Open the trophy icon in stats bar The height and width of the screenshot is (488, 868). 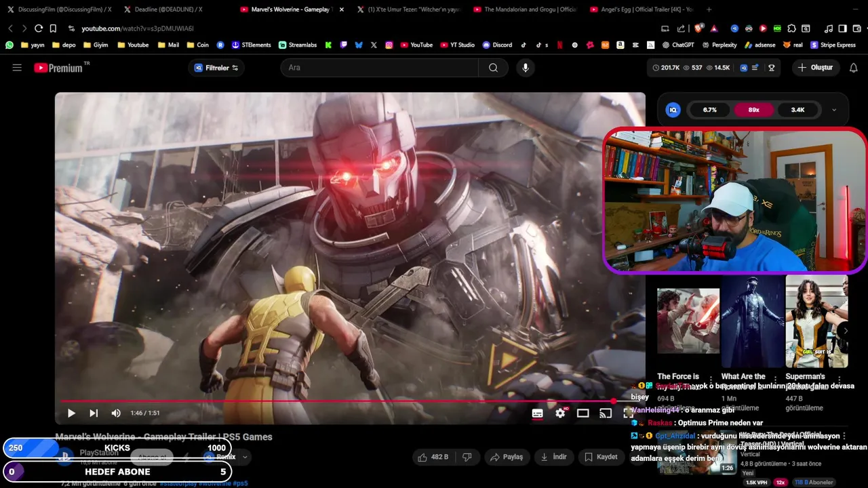tap(771, 68)
